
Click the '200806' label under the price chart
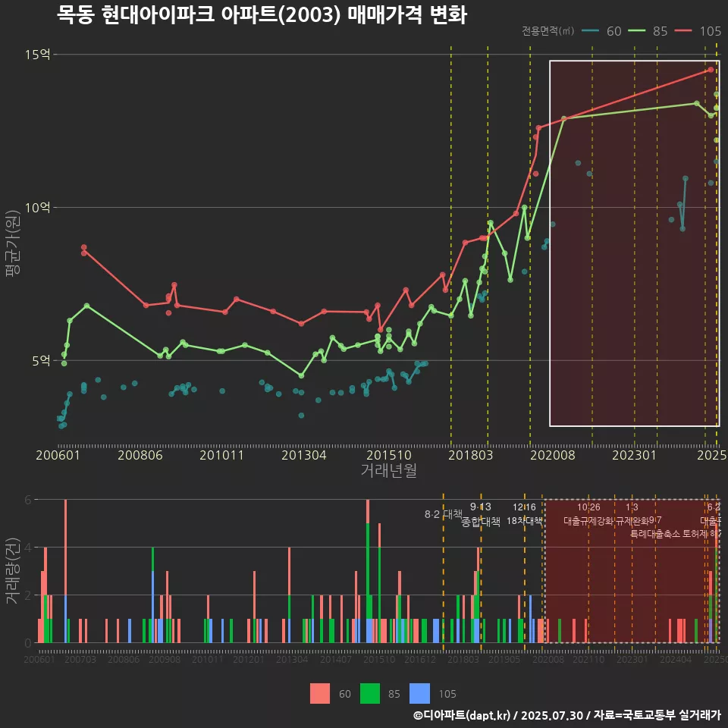[x=140, y=455]
